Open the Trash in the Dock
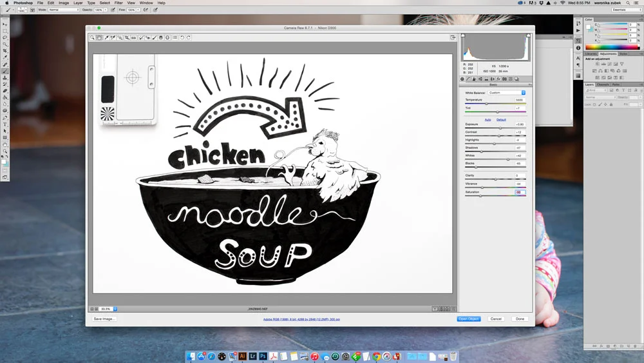 tap(453, 356)
